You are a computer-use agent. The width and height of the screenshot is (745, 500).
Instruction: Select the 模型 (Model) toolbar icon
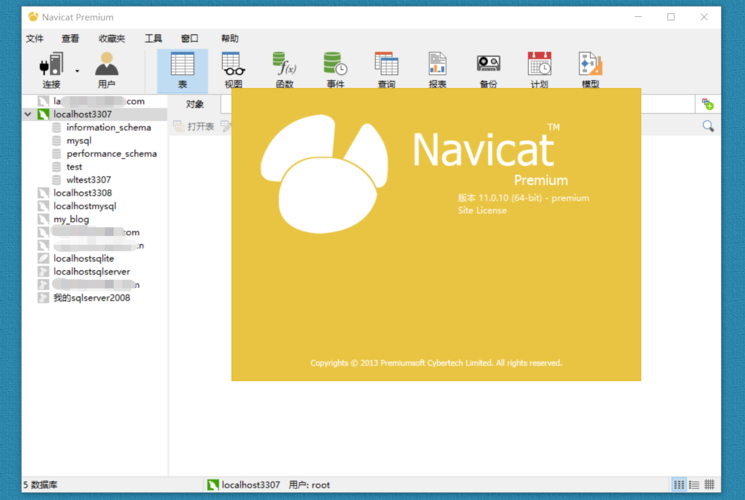pyautogui.click(x=590, y=70)
